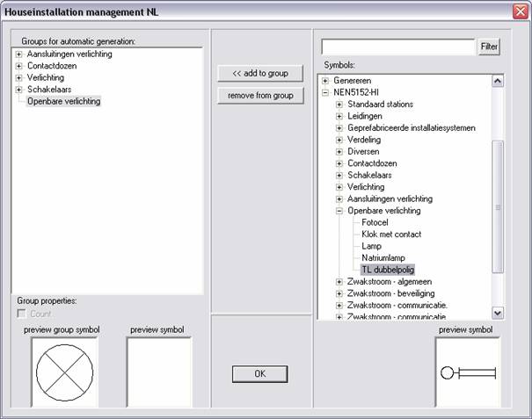Viewport: 532px width, 419px height.
Task: Select TL dubbelpolig in symbols tree
Action: click(388, 270)
